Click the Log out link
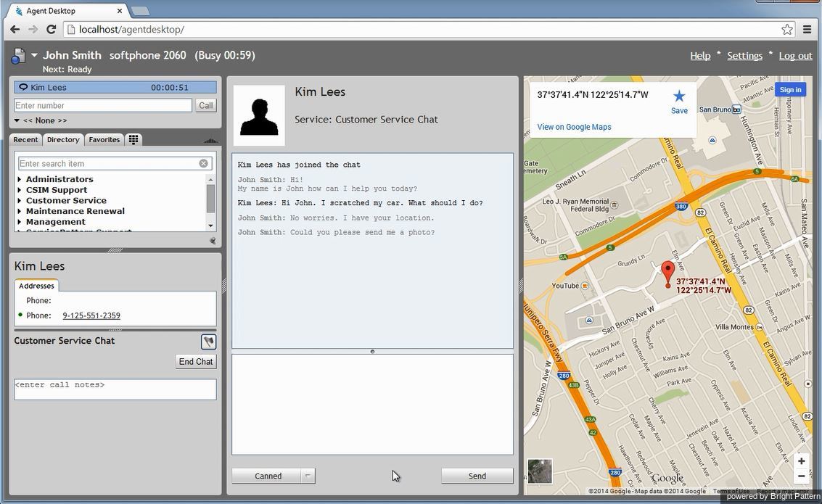Viewport: 822px width, 504px height. click(795, 56)
